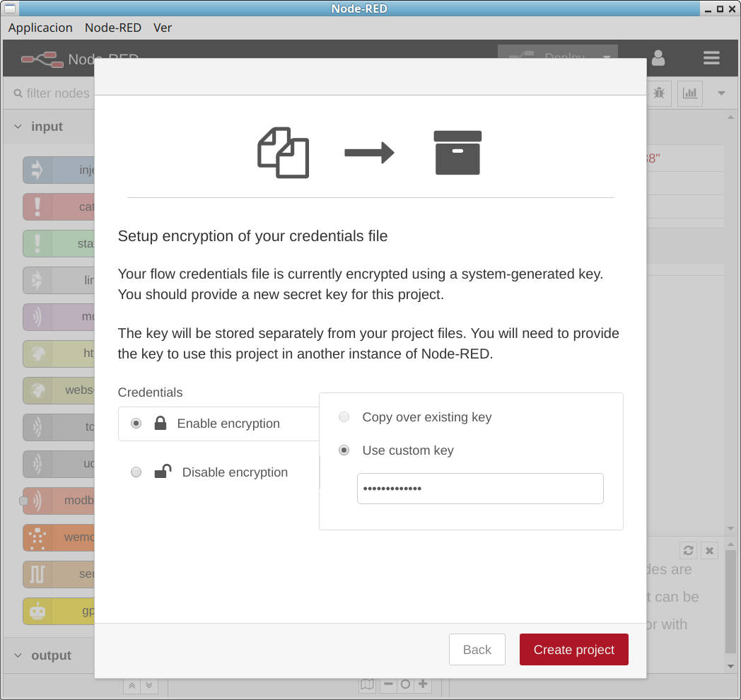Select Enable encryption radio option
Screen dimensions: 741x700
point(136,424)
